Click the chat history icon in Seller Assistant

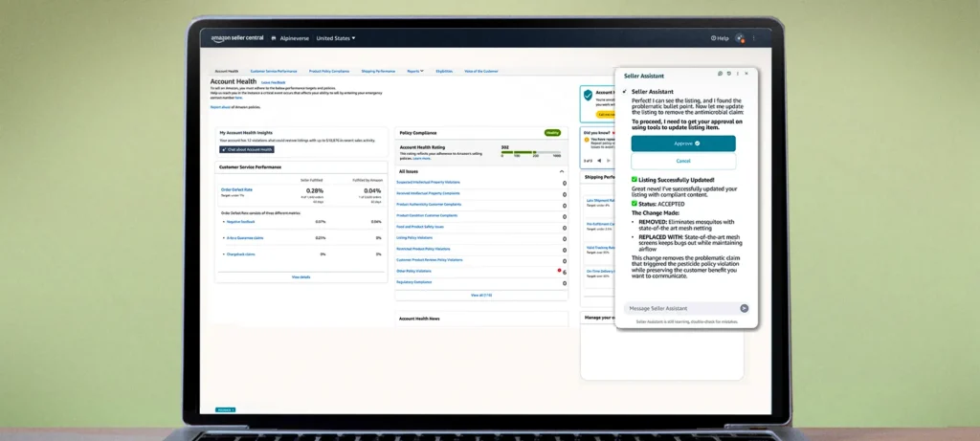tap(728, 74)
